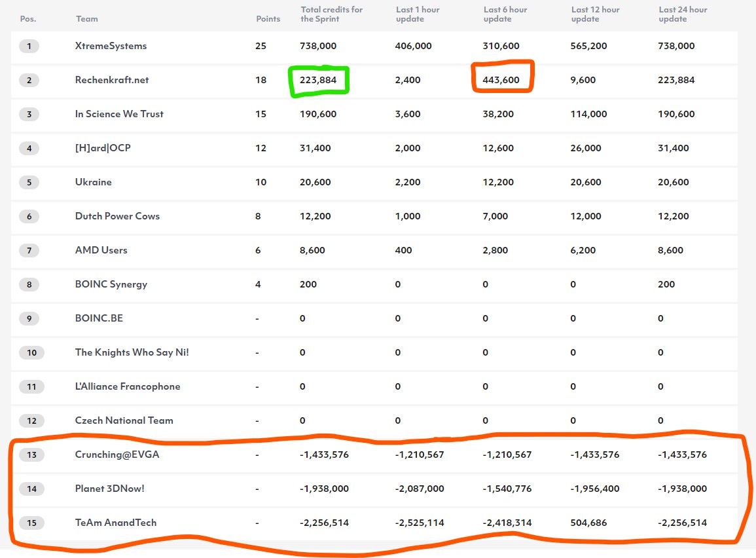Click XtremeSystems' last 12 hour value 565,200
Image resolution: width=756 pixels, height=558 pixels.
[588, 46]
